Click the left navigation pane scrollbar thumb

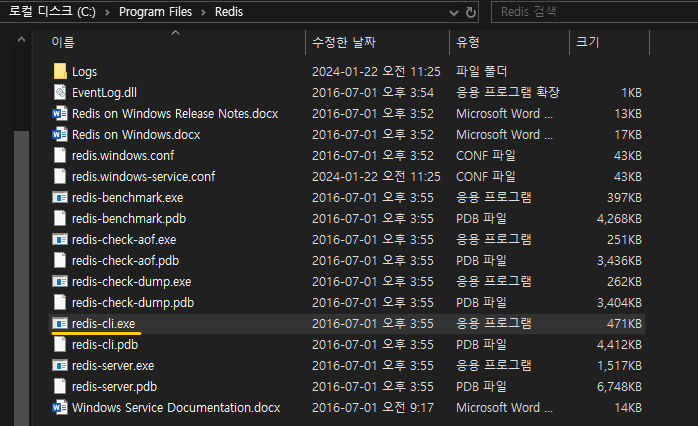tap(21, 278)
